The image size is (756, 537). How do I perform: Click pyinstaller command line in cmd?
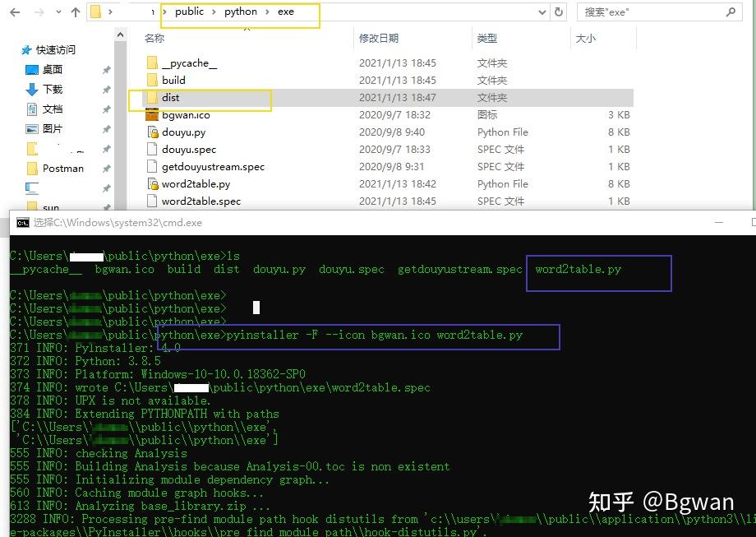(375, 335)
